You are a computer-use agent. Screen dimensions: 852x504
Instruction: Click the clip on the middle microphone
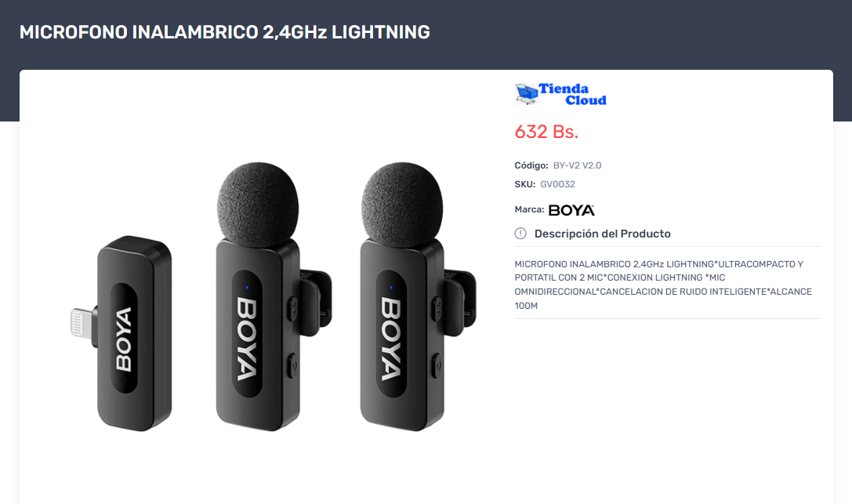coord(316,303)
